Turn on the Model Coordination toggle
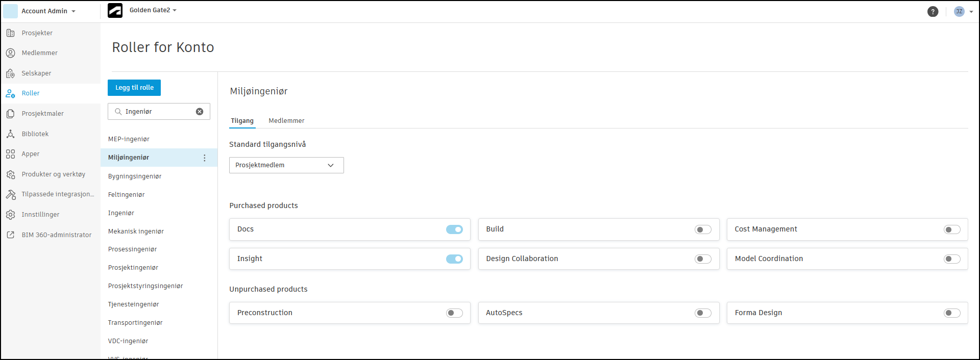Screen dimensions: 980x360 coord(952,259)
